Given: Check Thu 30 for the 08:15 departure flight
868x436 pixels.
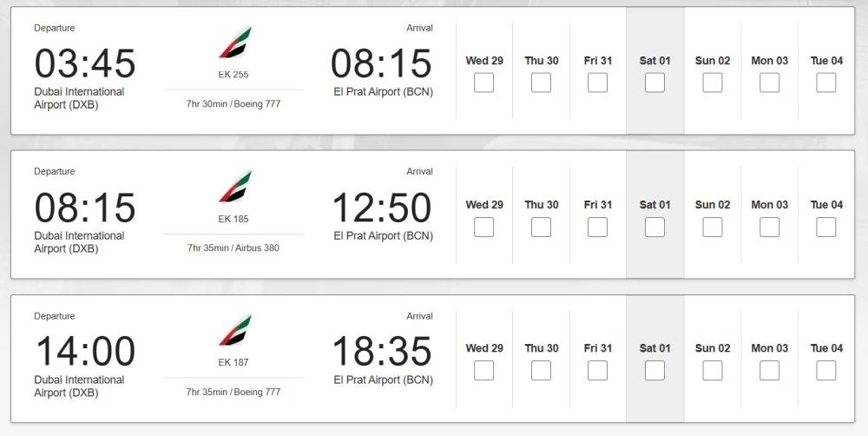Looking at the screenshot, I should [x=541, y=227].
